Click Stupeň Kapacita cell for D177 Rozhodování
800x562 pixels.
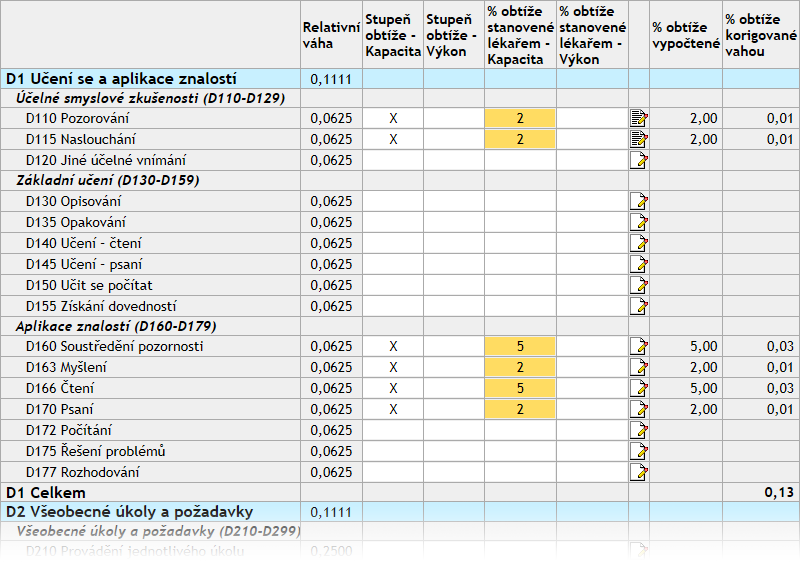coord(393,472)
